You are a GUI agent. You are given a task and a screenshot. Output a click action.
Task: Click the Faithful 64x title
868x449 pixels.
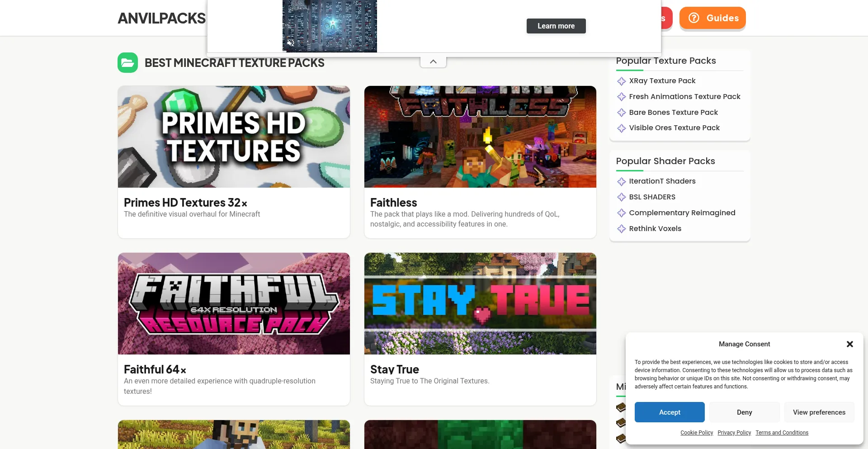[155, 369]
